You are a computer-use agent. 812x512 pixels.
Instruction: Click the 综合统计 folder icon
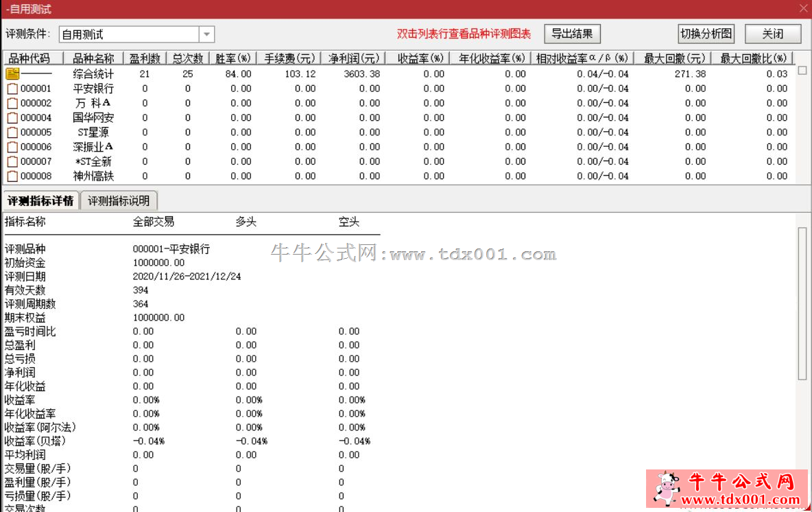pyautogui.click(x=12, y=73)
